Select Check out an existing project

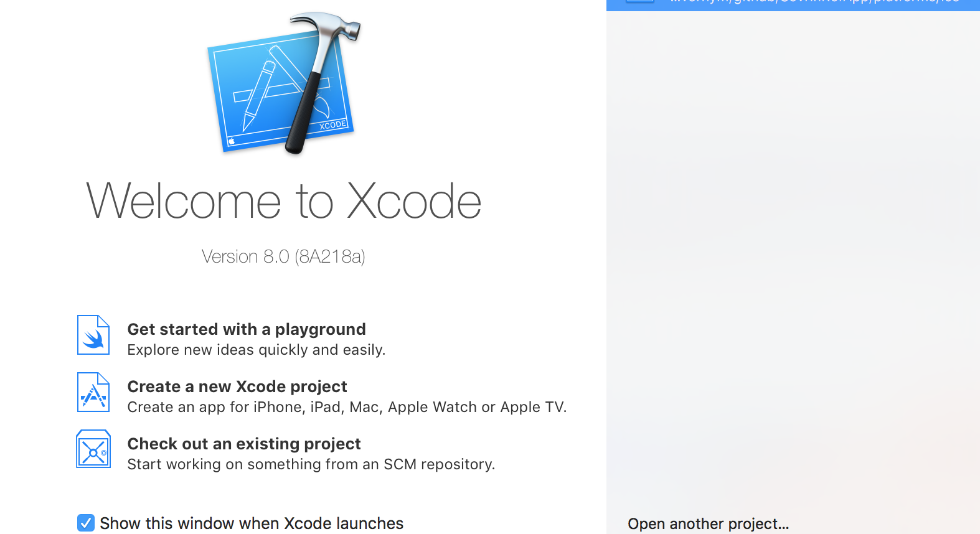click(244, 444)
